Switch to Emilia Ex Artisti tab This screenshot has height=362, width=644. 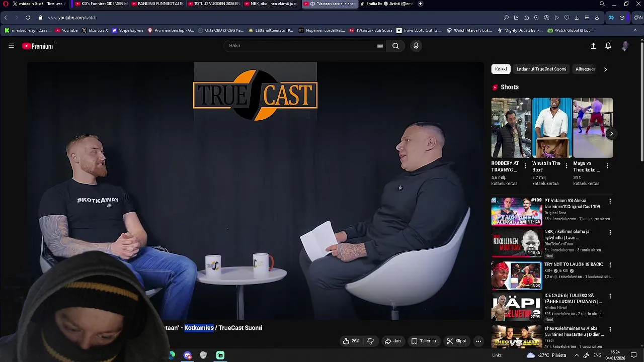pos(386,4)
